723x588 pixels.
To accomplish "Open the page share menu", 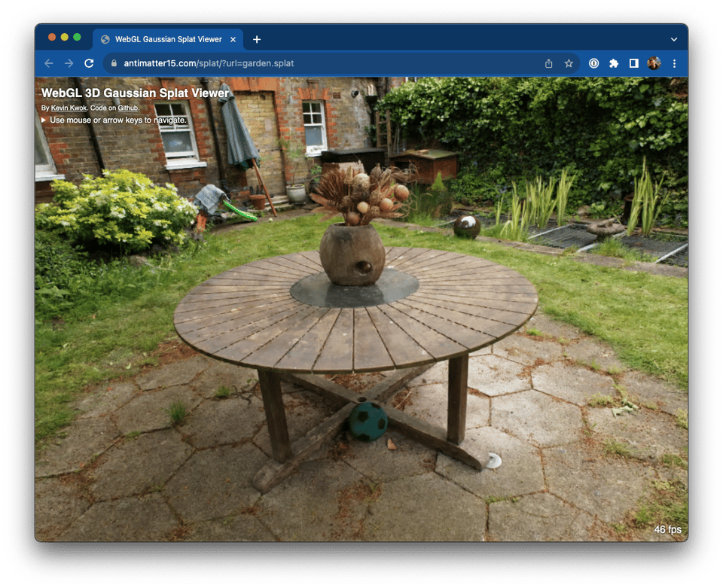I will (548, 63).
